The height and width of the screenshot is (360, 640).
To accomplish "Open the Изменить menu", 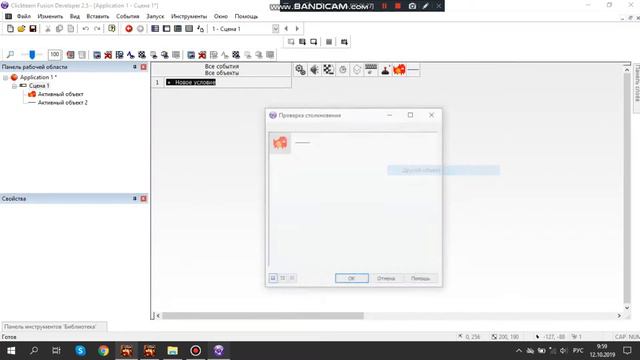I will point(50,16).
